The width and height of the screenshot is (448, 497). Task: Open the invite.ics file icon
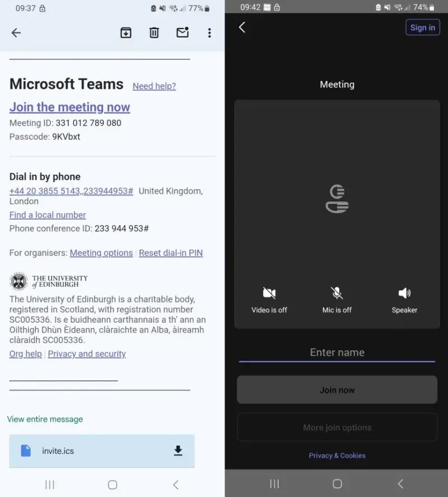point(26,450)
